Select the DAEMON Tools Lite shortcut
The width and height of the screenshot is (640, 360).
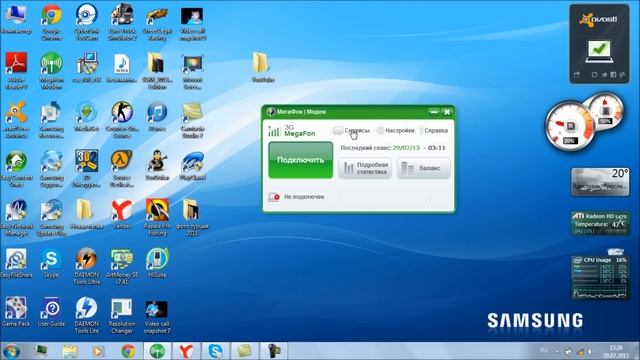(87, 315)
